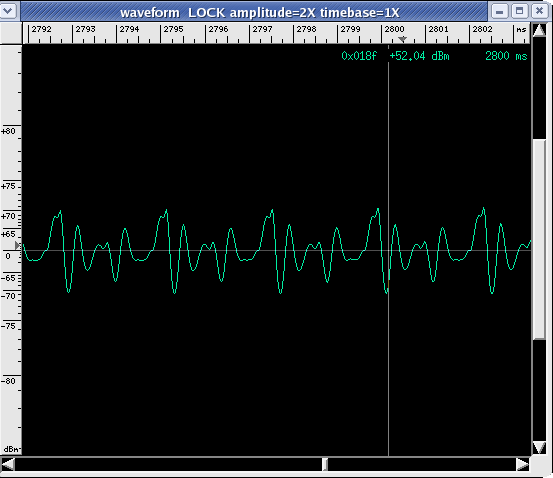Click the -75 mark on amplitude scale
The image size is (553, 478).
point(8,326)
